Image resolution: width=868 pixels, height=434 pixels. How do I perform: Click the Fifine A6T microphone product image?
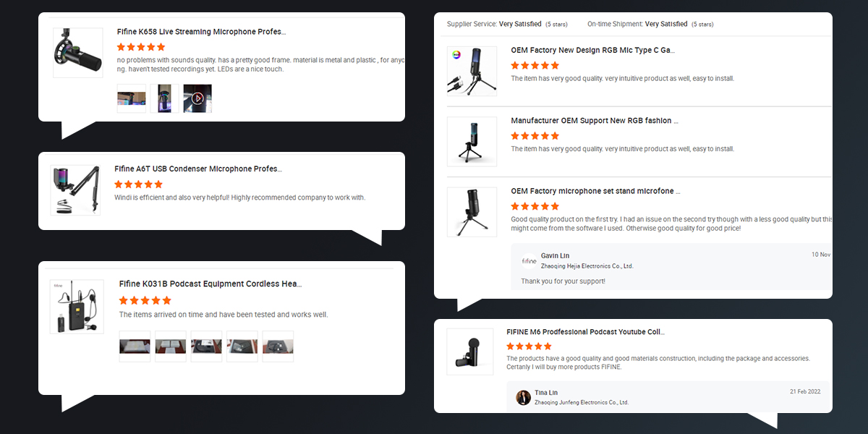pos(75,190)
